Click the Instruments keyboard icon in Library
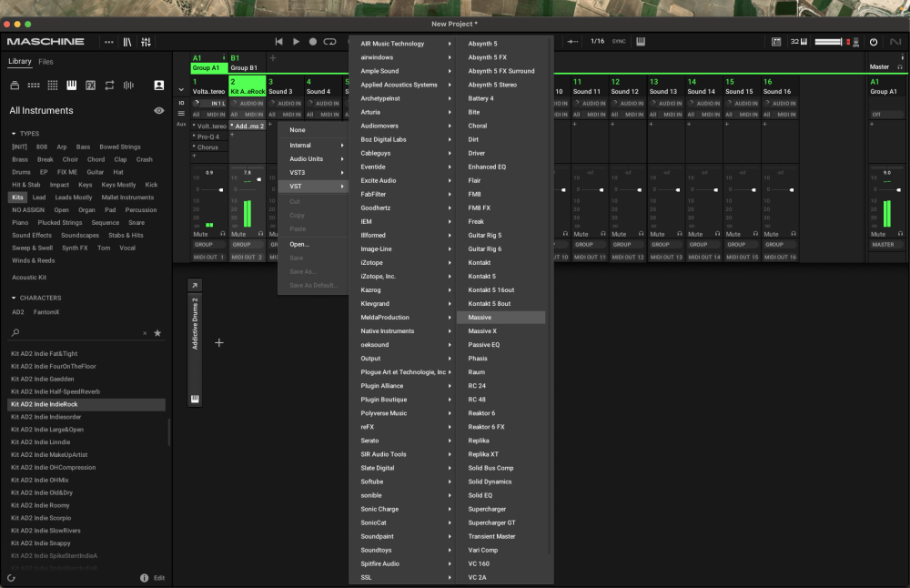The height and width of the screenshot is (588, 910). [71, 85]
